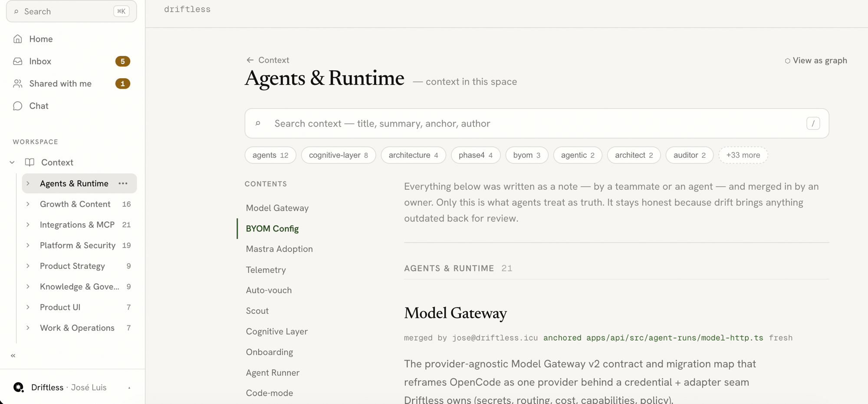Collapse the sidebar with double-chevron icon
The image size is (868, 404).
pos(13,355)
